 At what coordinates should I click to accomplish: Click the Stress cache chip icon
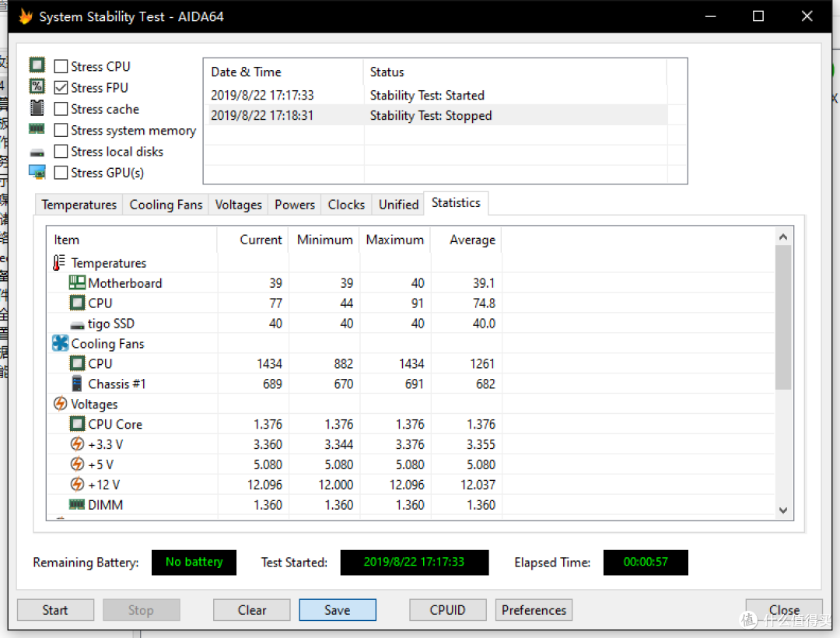(x=37, y=107)
